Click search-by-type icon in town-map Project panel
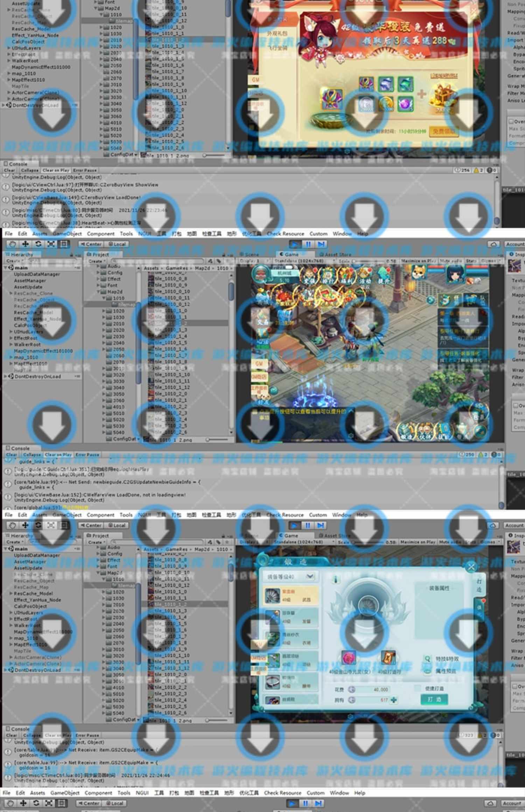 pyautogui.click(x=210, y=261)
